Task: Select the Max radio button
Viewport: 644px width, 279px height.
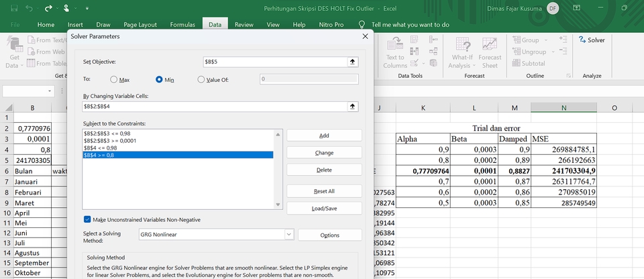Action: [x=114, y=79]
